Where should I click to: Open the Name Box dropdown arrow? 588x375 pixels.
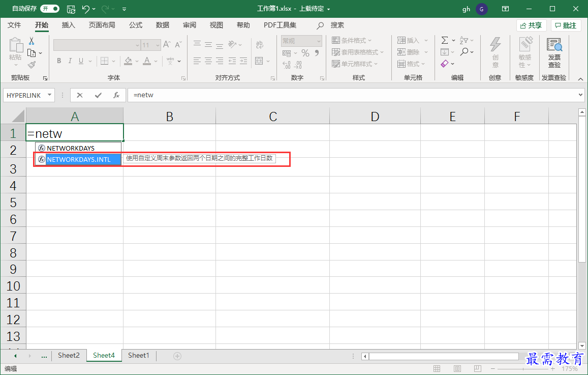coord(49,95)
